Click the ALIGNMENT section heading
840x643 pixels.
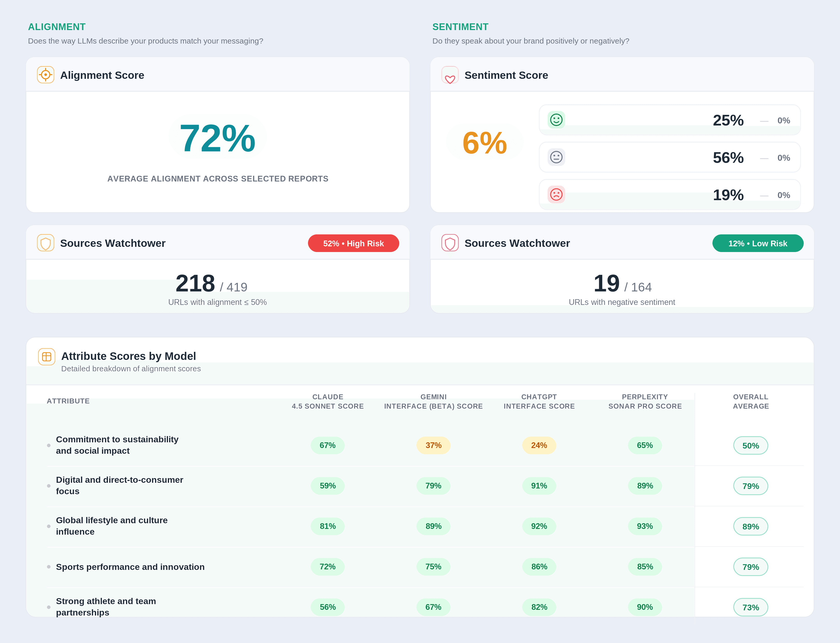[x=57, y=27]
